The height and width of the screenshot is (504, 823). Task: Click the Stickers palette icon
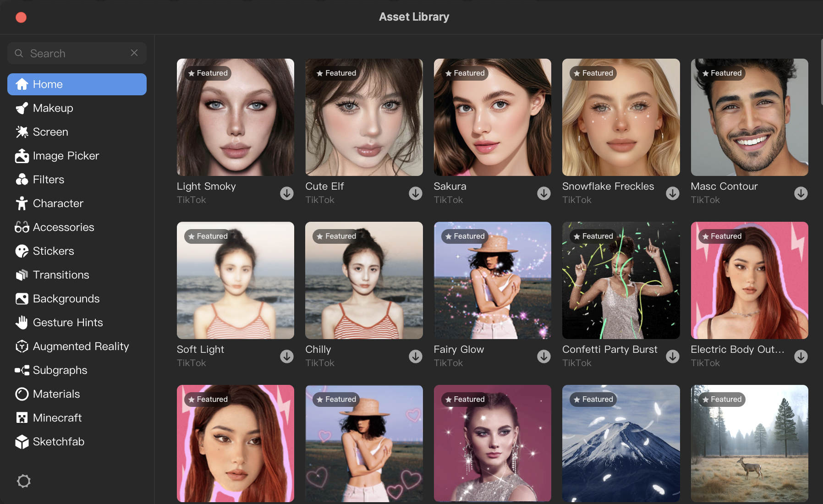coord(22,251)
